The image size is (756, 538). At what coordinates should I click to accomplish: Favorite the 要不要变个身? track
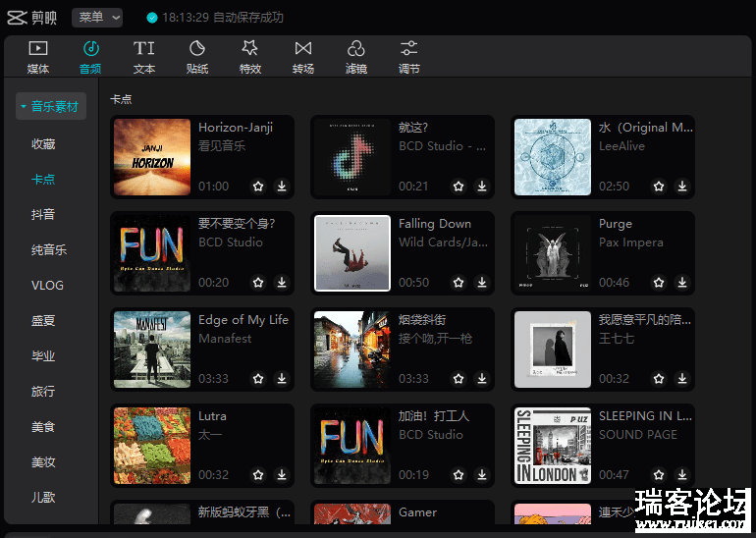tap(258, 282)
